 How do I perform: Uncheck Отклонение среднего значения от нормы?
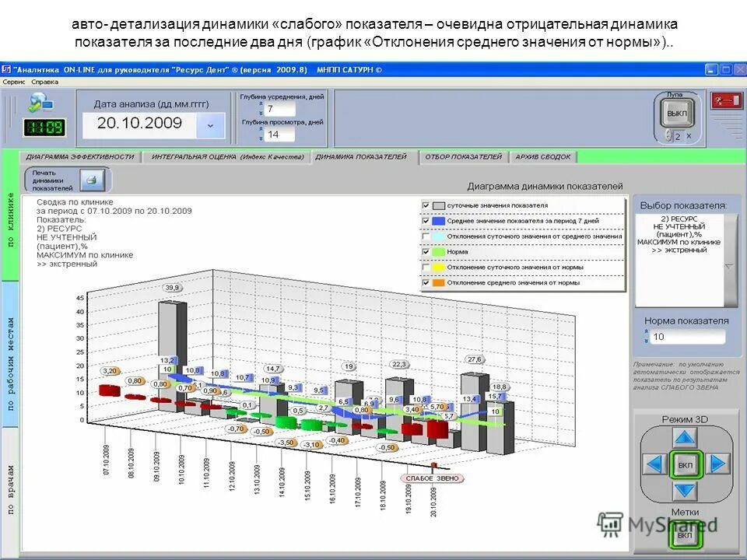(426, 283)
